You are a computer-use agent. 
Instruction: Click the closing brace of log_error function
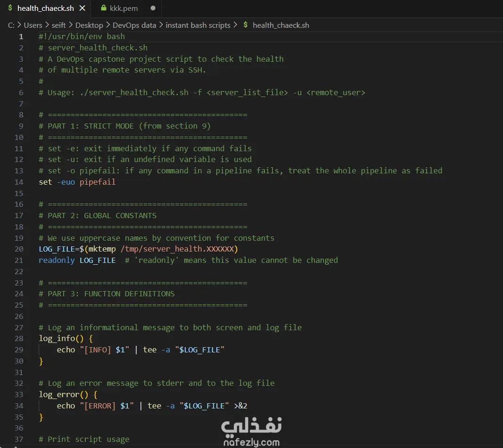point(41,417)
